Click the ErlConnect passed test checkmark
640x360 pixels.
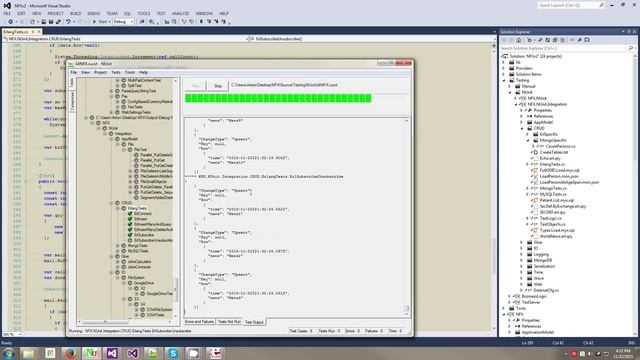point(130,213)
